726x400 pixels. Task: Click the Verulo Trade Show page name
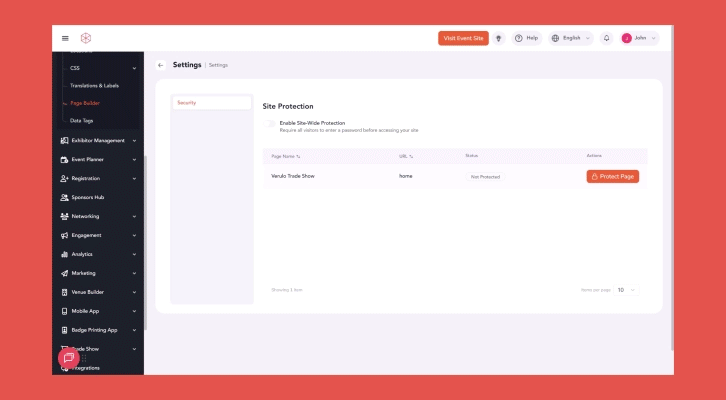[x=293, y=176]
